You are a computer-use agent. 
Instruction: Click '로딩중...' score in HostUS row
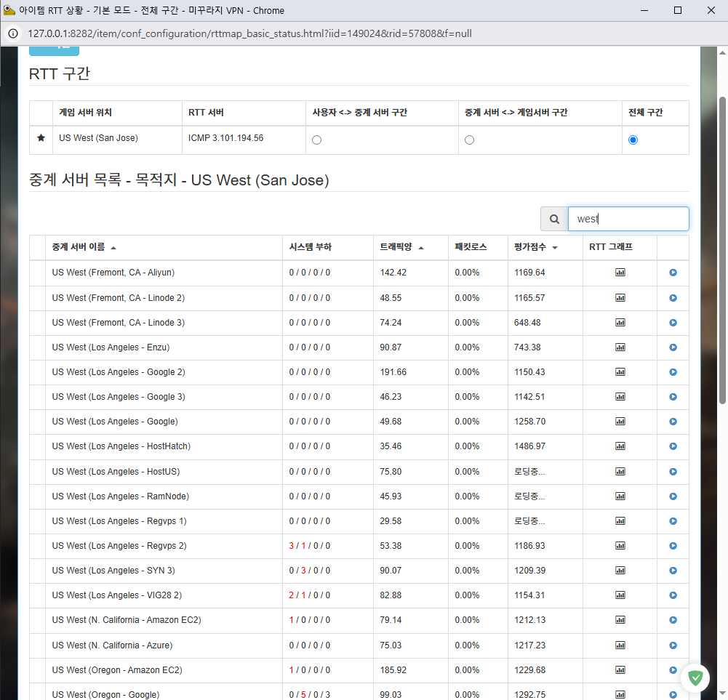pyautogui.click(x=529, y=472)
